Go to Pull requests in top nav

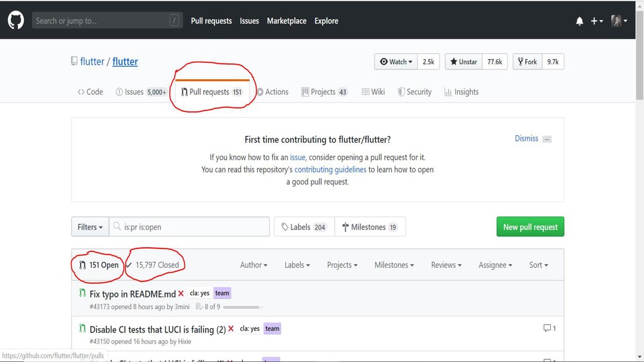211,21
